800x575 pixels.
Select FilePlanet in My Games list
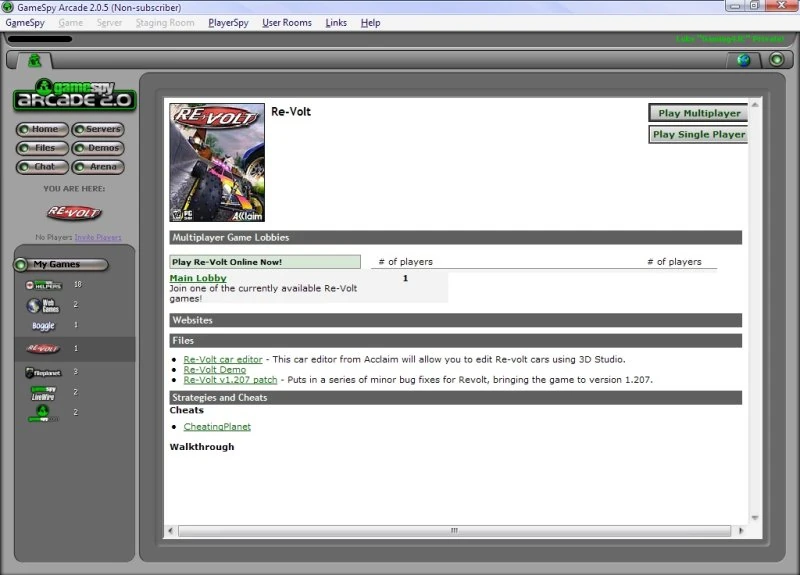[43, 372]
